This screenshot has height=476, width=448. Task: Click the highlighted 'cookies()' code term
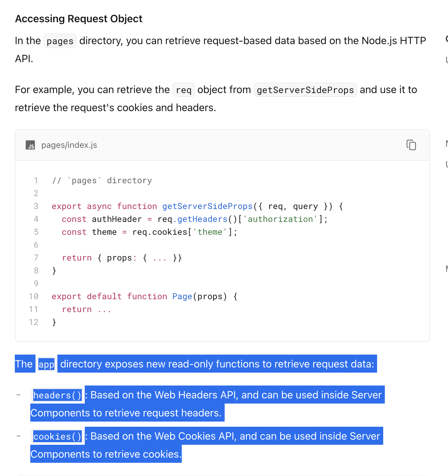coord(57,436)
